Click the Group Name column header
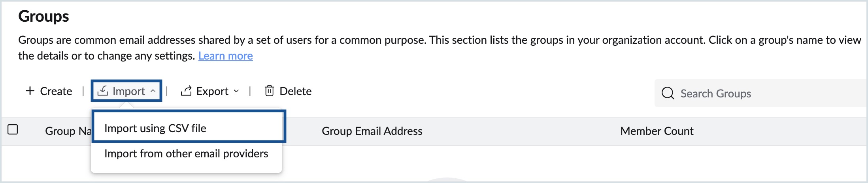The image size is (868, 183). tap(68, 131)
